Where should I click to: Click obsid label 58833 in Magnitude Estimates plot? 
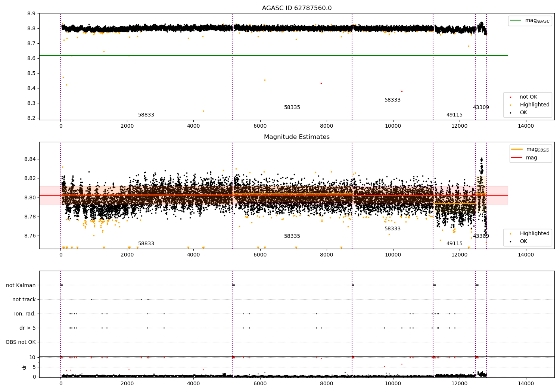[x=146, y=244]
